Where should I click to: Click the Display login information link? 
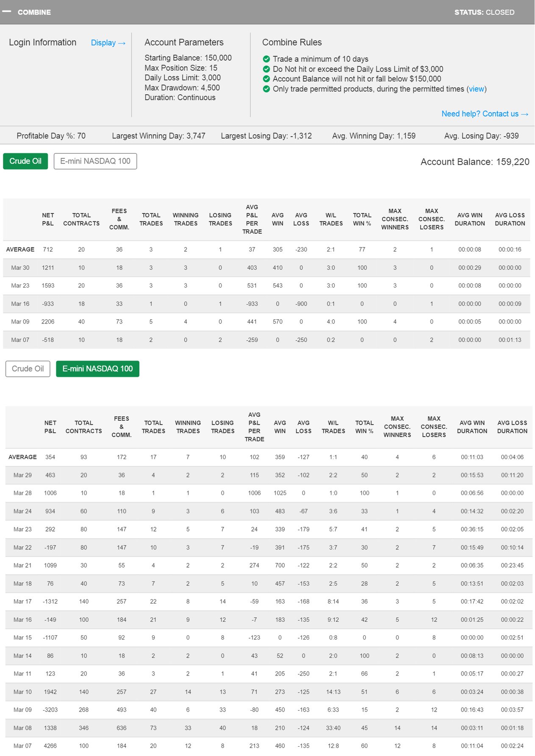click(x=108, y=43)
